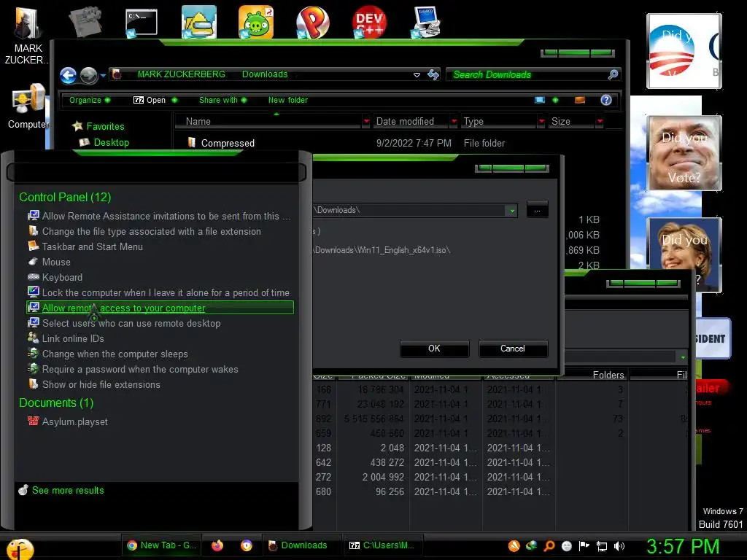This screenshot has width=747, height=560.
Task: Toggle the Explorer preview pane icon
Action: [x=580, y=100]
